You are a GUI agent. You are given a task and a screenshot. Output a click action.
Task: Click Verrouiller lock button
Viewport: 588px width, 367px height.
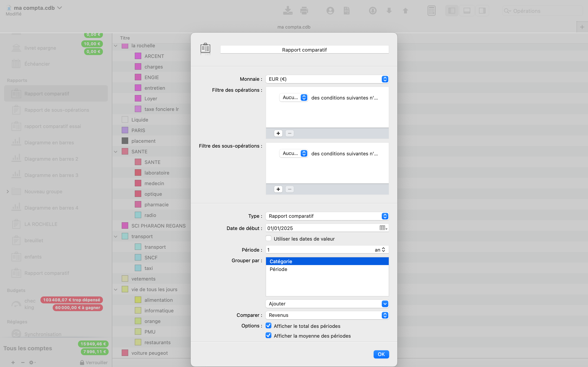point(94,362)
